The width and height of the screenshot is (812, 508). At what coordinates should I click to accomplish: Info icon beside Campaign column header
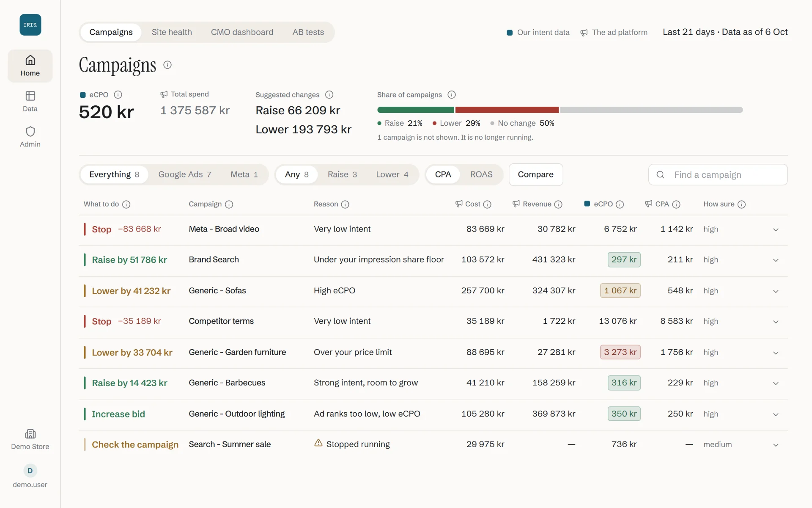pyautogui.click(x=229, y=204)
